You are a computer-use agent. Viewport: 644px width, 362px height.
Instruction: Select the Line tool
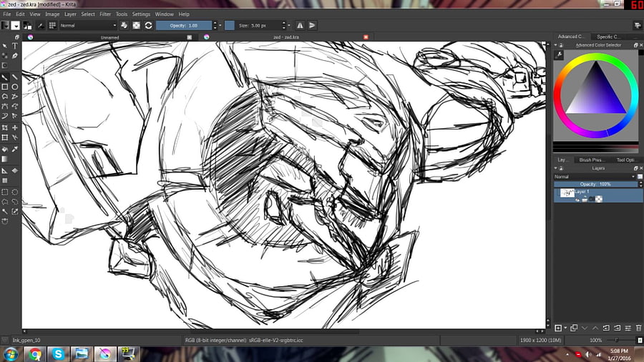pos(15,77)
